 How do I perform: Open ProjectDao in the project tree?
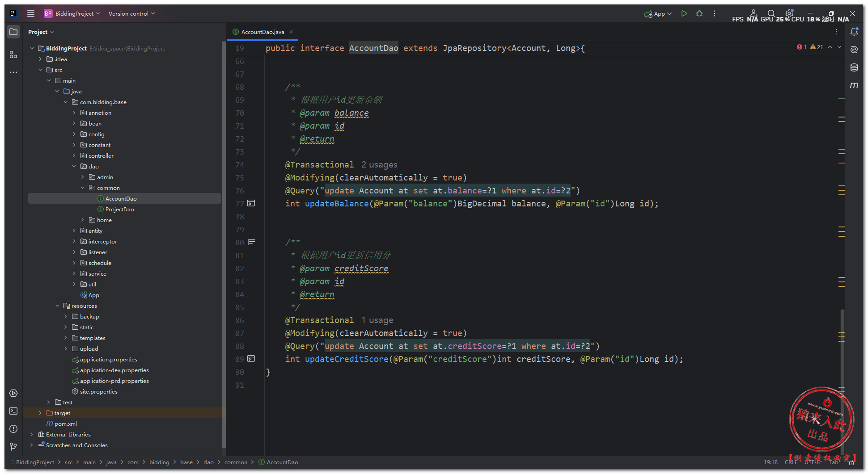coord(119,210)
